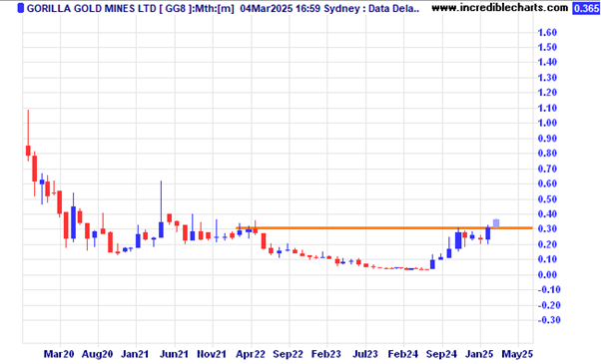Viewport: 601px width, 364px height.
Task: Click the 1.00 price axis label
Action: [547, 123]
